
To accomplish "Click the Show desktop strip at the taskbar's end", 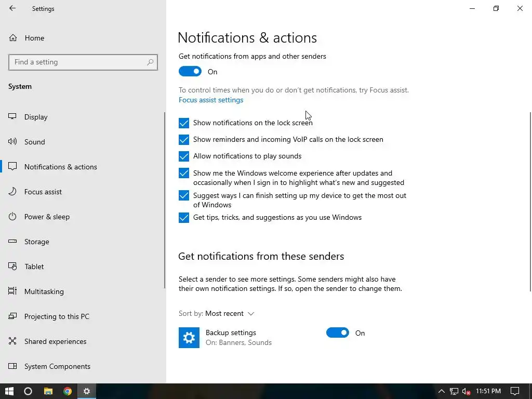I will tap(530, 391).
